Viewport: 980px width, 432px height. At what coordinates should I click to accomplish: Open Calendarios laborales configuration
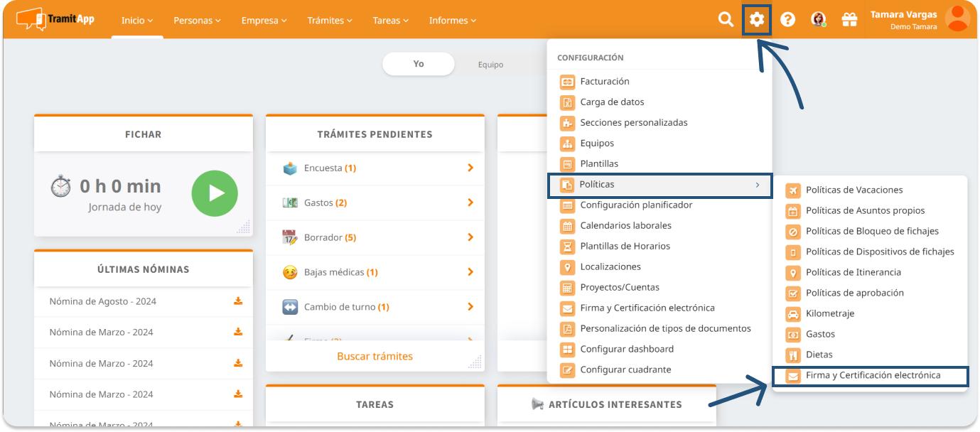(625, 226)
